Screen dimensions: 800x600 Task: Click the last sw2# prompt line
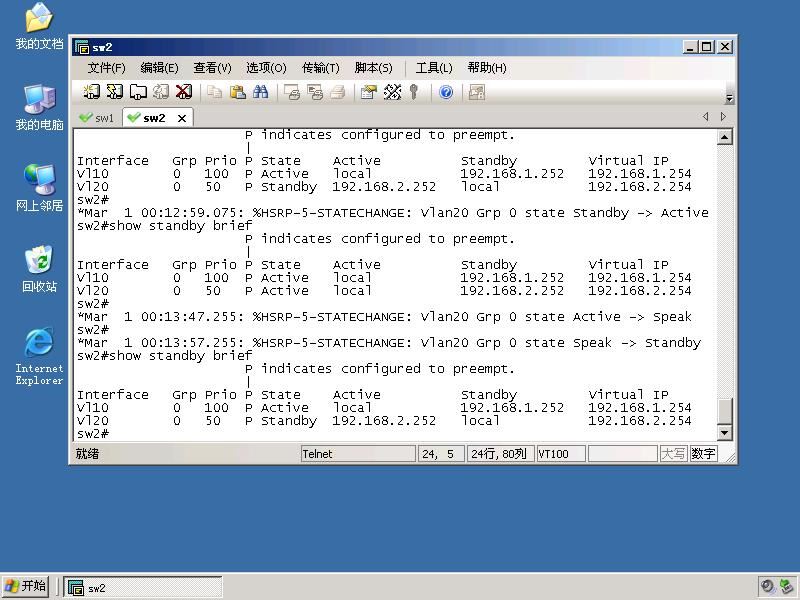(93, 434)
